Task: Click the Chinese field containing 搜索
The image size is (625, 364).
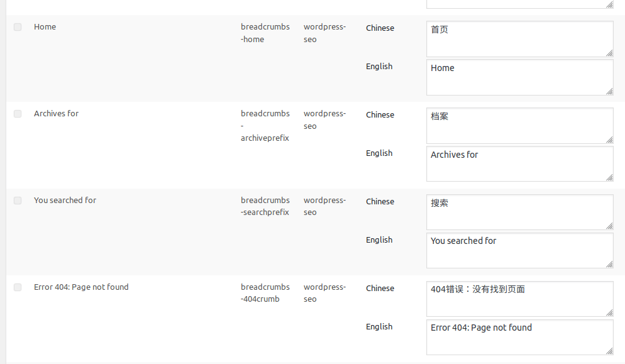Action: tap(520, 212)
